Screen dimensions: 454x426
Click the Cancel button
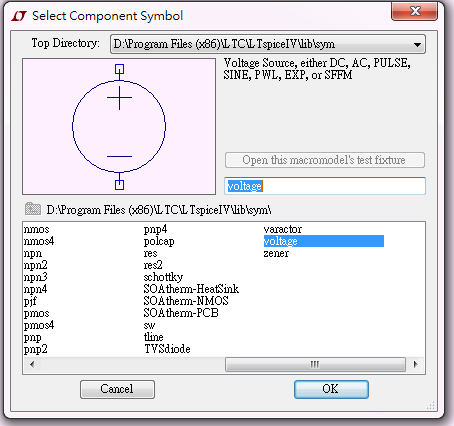click(x=117, y=389)
